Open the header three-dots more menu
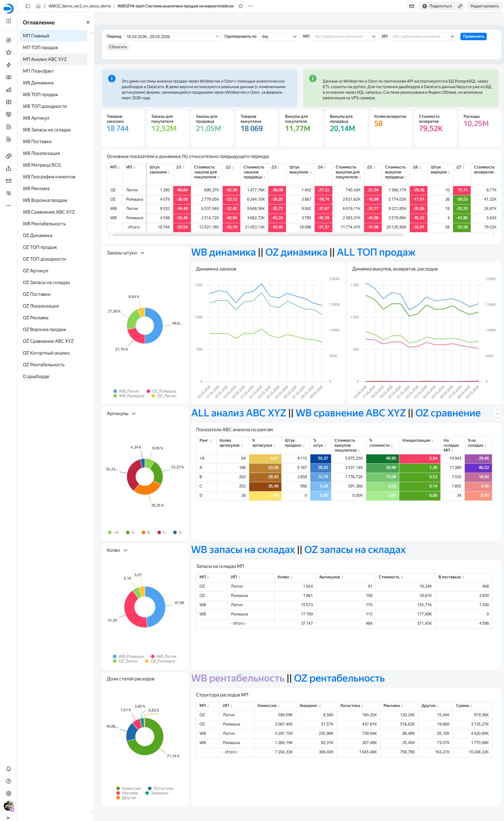The width and height of the screenshot is (504, 821). coord(251,6)
